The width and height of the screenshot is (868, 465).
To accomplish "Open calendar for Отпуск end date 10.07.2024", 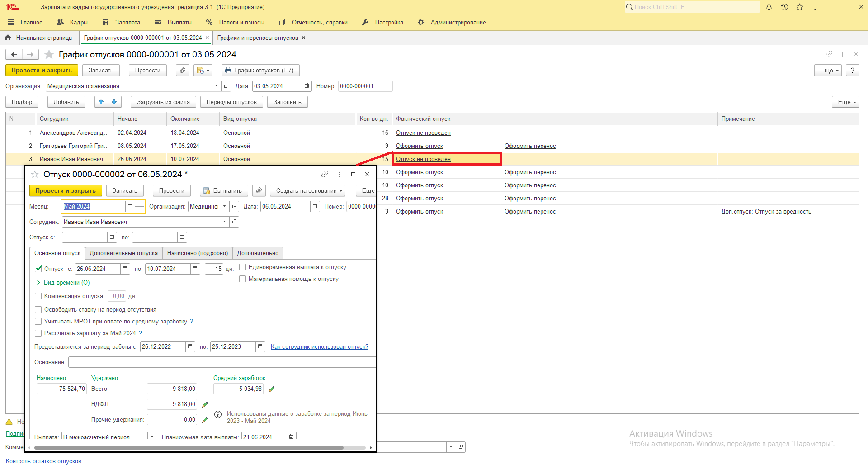I will pyautogui.click(x=195, y=269).
